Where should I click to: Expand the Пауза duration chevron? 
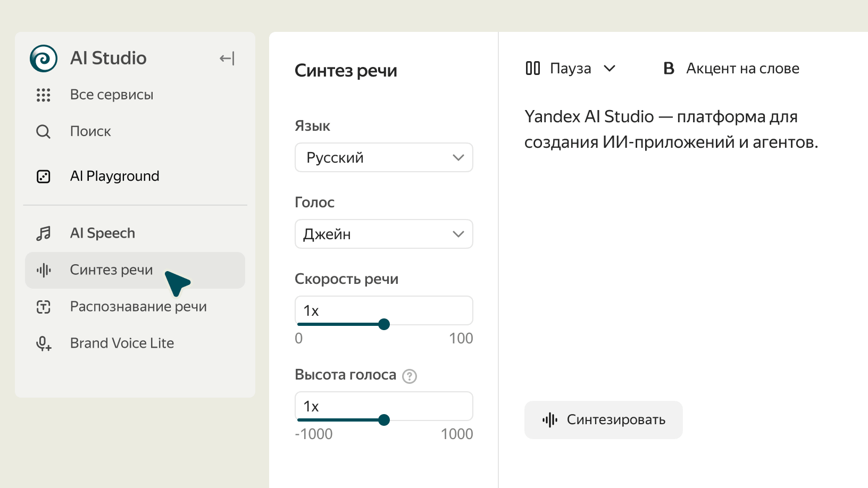tap(610, 69)
